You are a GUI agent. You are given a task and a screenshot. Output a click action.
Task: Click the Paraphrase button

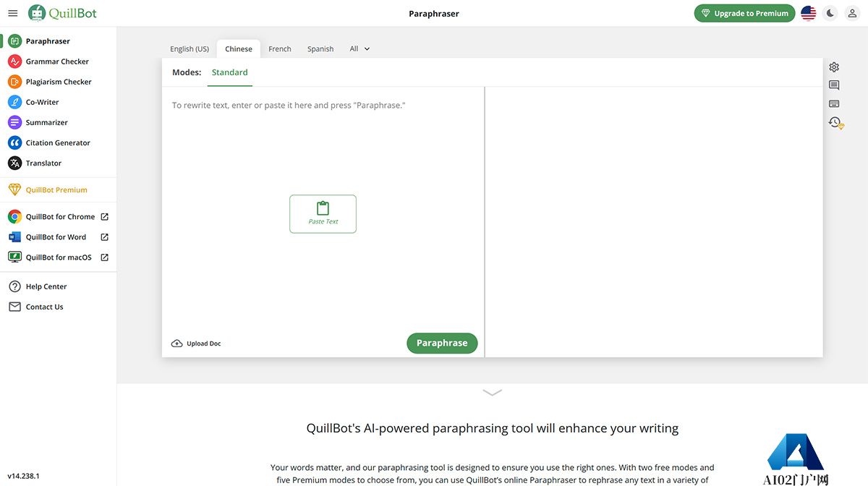tap(442, 343)
